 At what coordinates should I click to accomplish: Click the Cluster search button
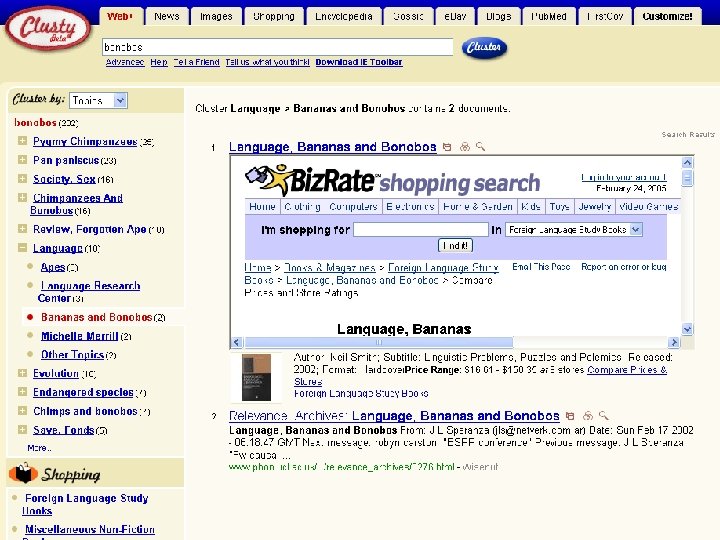(x=484, y=47)
